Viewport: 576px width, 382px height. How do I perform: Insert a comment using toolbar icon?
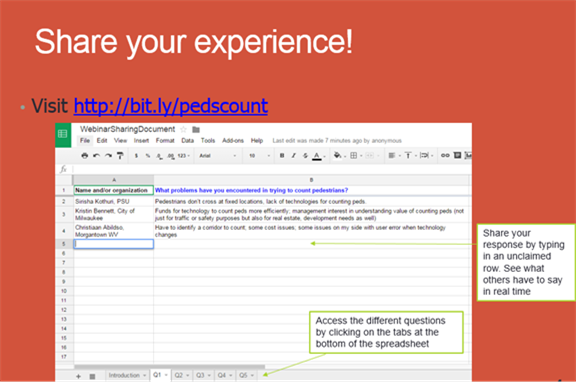click(x=457, y=155)
